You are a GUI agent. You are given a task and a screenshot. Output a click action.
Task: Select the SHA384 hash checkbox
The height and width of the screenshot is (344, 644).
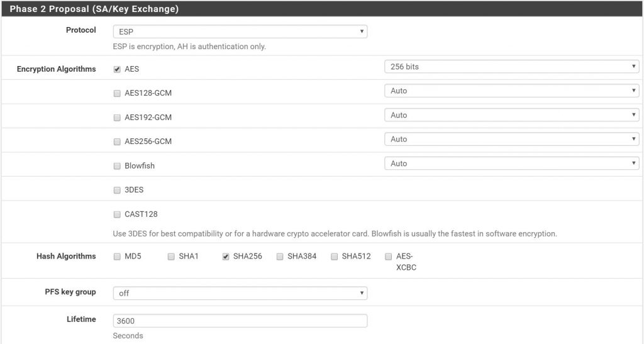tap(280, 257)
